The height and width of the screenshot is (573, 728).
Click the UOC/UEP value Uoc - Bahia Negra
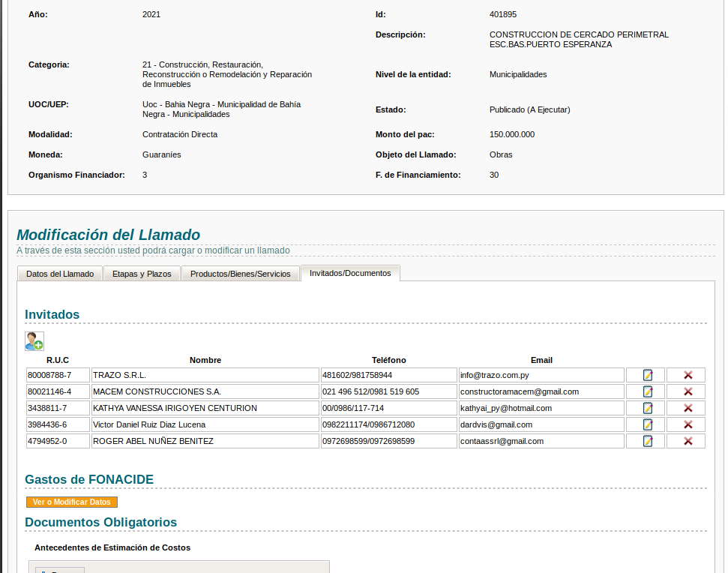176,104
